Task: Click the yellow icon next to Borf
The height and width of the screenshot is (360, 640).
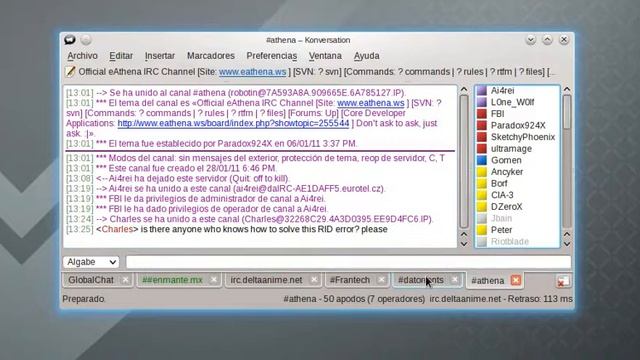Action: [482, 183]
